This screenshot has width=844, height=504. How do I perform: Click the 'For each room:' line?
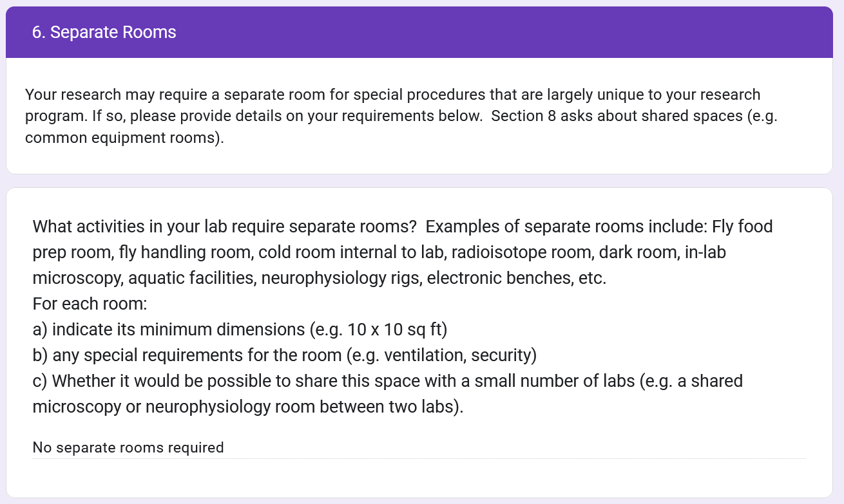(x=90, y=304)
